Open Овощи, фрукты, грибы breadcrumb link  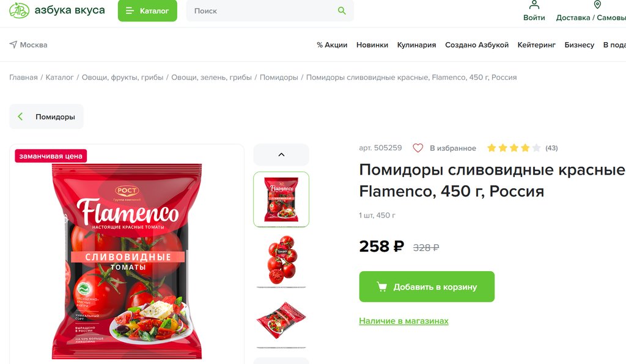122,78
